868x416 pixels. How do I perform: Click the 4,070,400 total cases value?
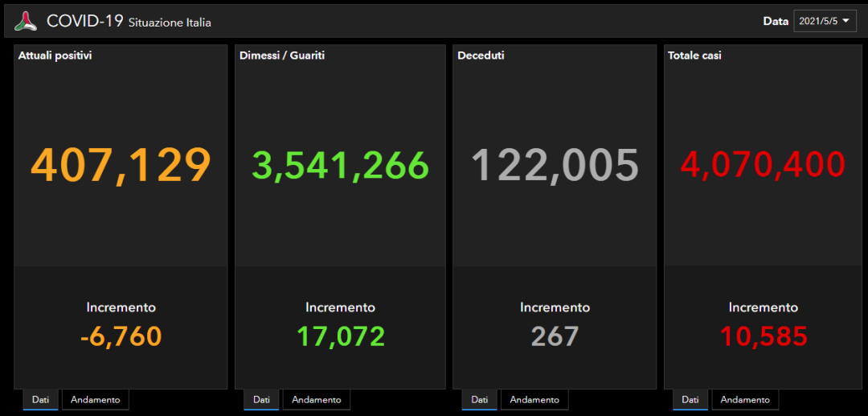(x=763, y=164)
